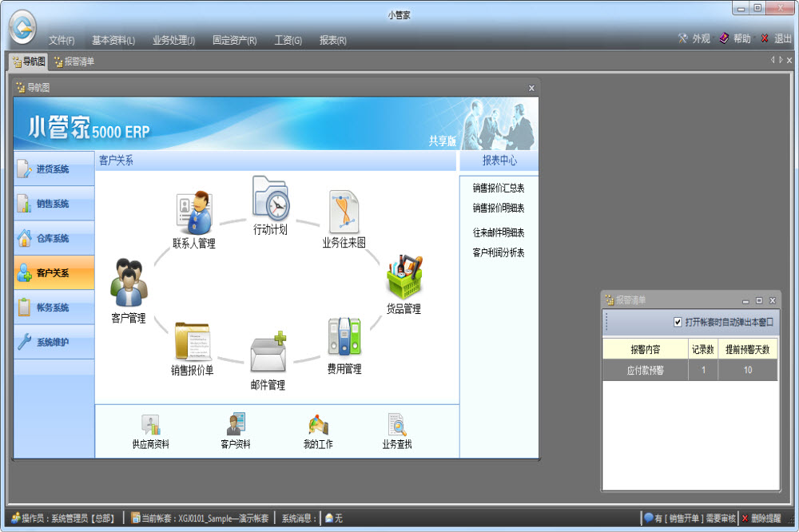Open 我的工作 shortcut icon
Viewport: 799px width, 532px height.
pyautogui.click(x=318, y=426)
